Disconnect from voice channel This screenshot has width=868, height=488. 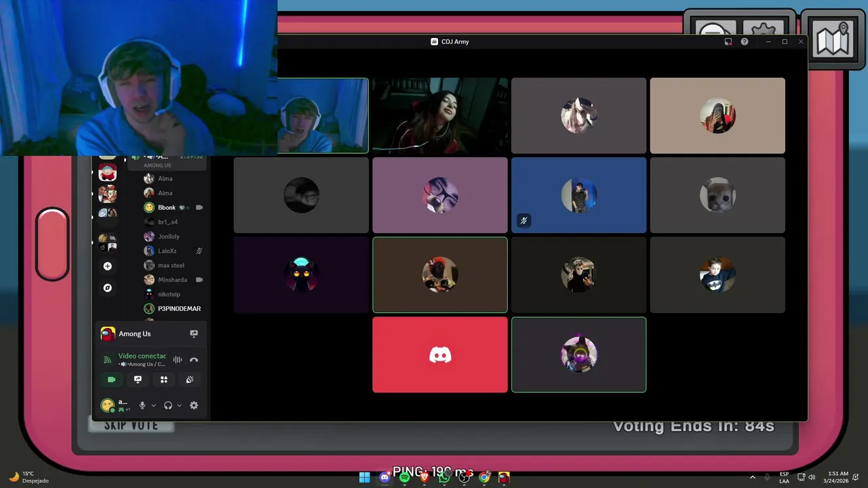click(194, 360)
